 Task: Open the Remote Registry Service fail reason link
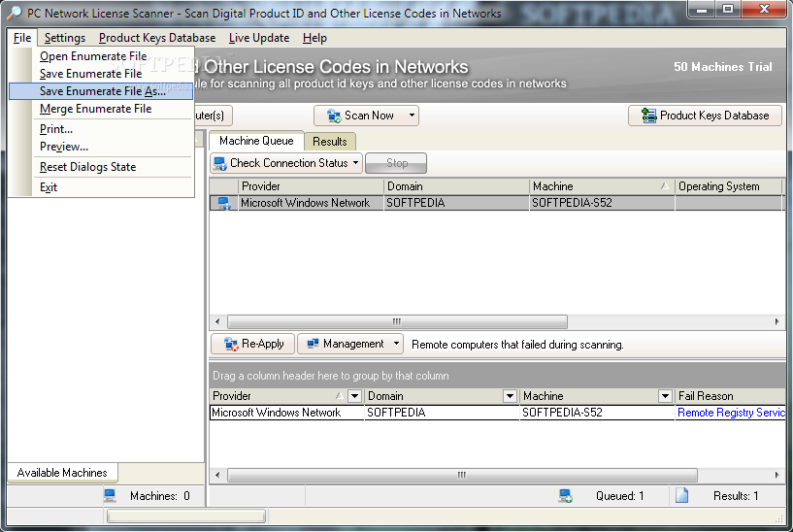pos(731,413)
